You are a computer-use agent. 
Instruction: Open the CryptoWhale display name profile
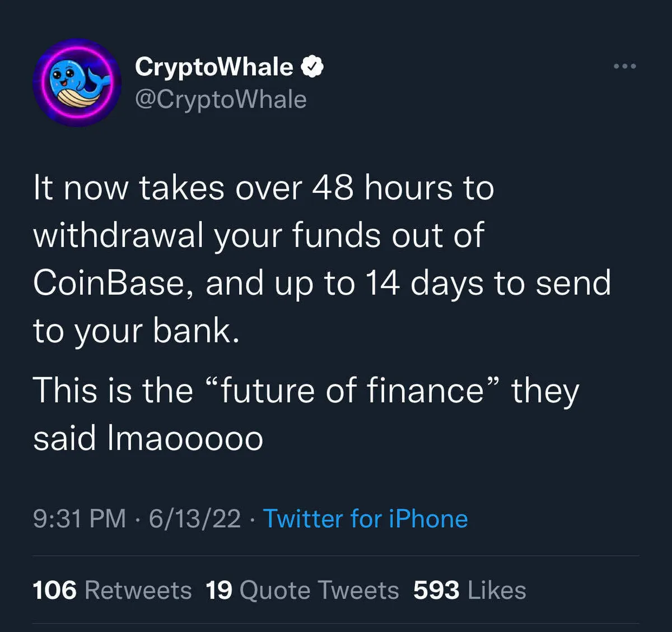(x=214, y=67)
